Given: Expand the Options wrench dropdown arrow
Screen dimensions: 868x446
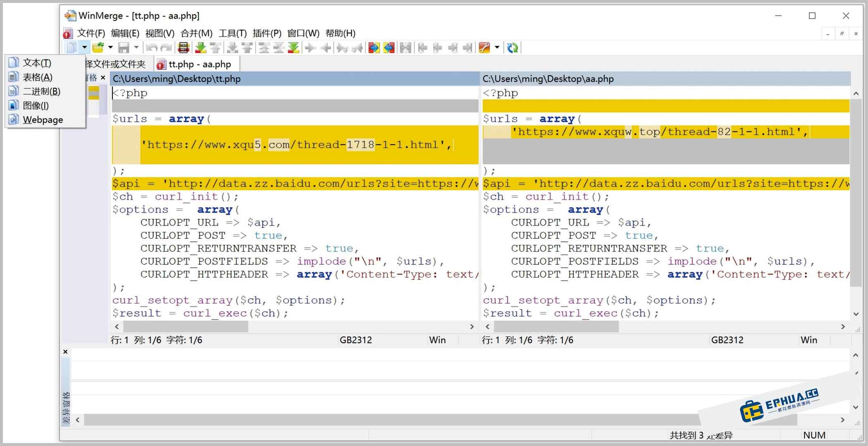Looking at the screenshot, I should (497, 48).
